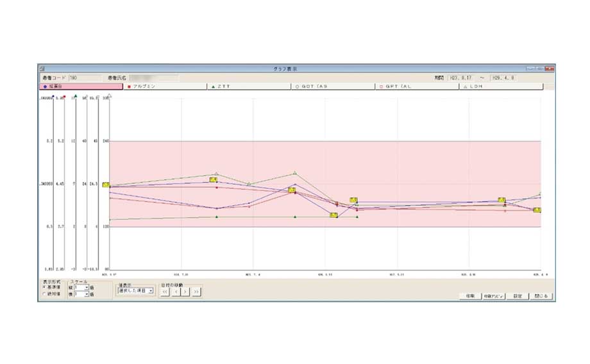Jump to the latest date with >> button
590x364 pixels.
pyautogui.click(x=196, y=292)
